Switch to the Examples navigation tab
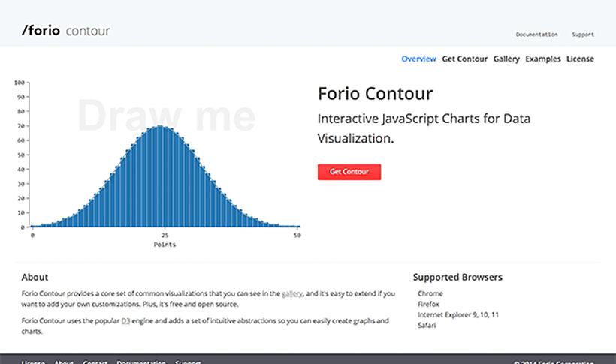616x364 pixels. pos(543,59)
